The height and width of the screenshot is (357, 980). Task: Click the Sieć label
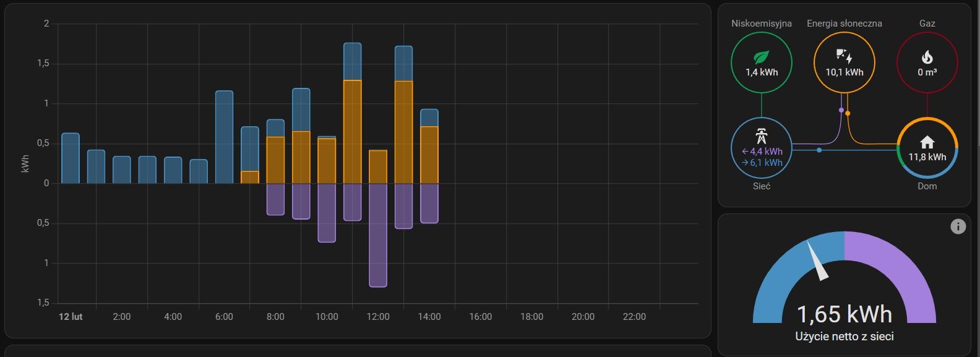click(x=762, y=186)
